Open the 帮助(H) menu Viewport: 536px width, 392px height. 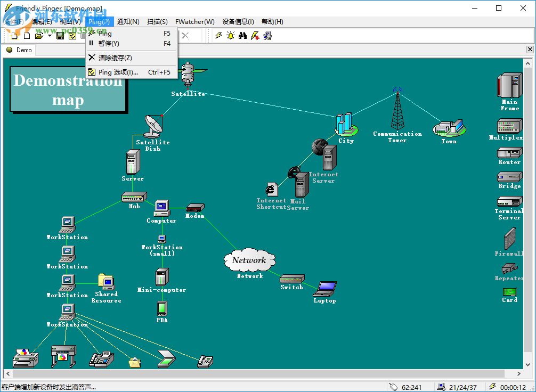click(272, 21)
